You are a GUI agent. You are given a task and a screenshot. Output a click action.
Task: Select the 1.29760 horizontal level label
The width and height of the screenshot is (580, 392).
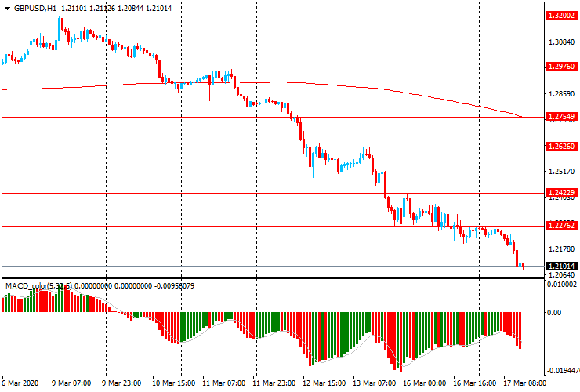(561, 67)
